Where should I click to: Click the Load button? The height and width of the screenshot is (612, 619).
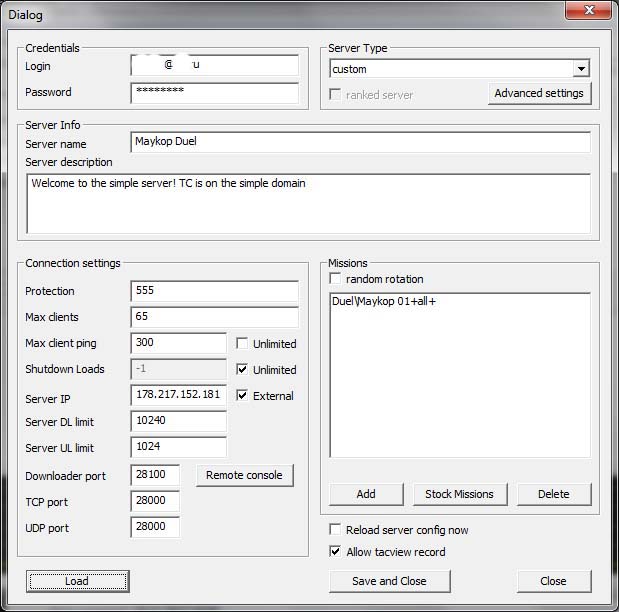click(77, 581)
